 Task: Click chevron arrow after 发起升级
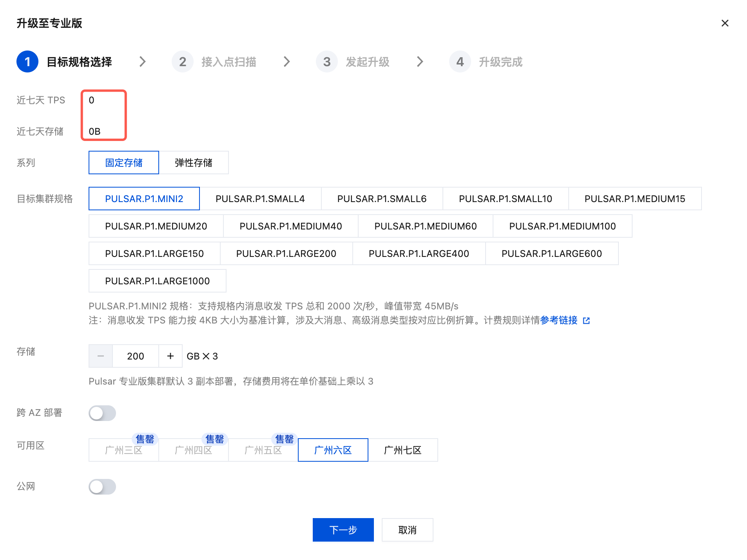click(x=420, y=61)
